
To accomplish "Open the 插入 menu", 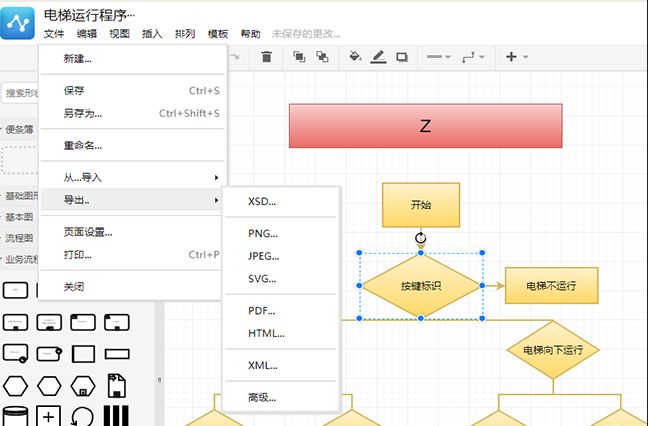I will [152, 34].
